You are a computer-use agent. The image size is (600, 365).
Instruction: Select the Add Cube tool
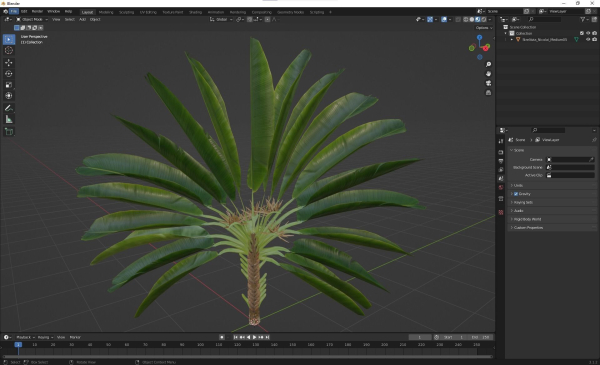pos(9,132)
